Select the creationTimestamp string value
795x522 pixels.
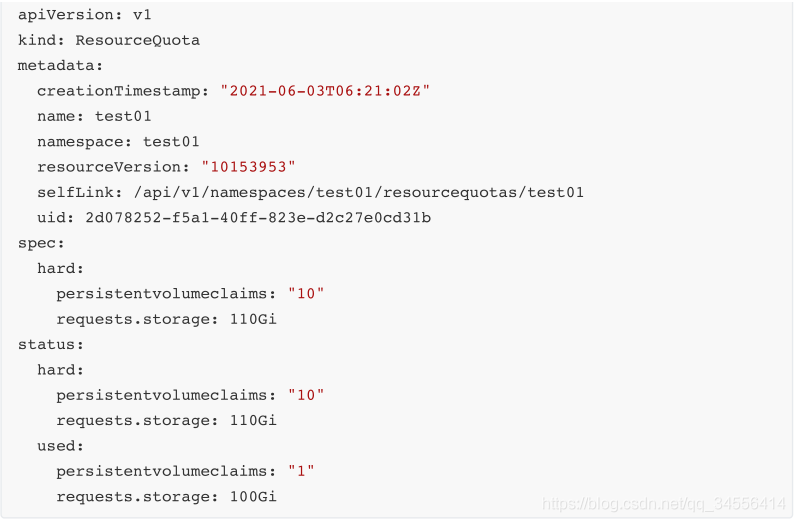(325, 91)
